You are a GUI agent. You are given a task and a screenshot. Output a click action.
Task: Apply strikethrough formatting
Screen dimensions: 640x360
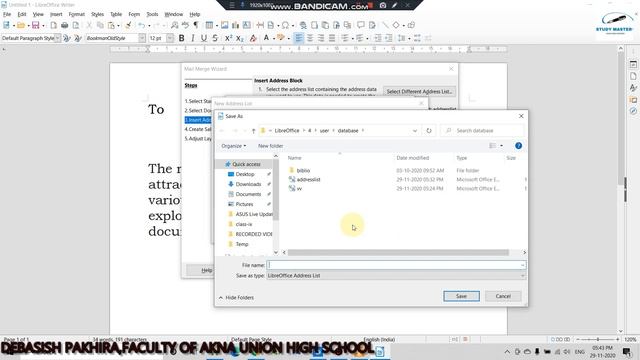coord(215,38)
